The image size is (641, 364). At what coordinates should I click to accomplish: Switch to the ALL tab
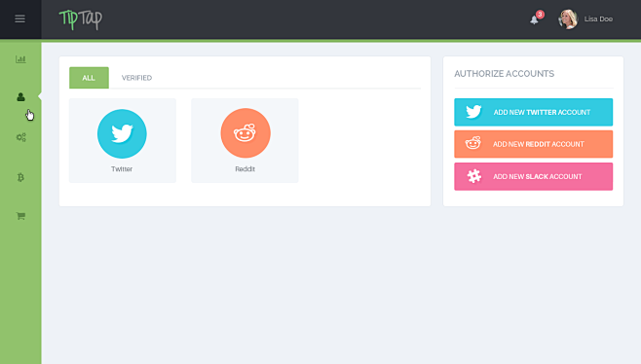tap(89, 78)
